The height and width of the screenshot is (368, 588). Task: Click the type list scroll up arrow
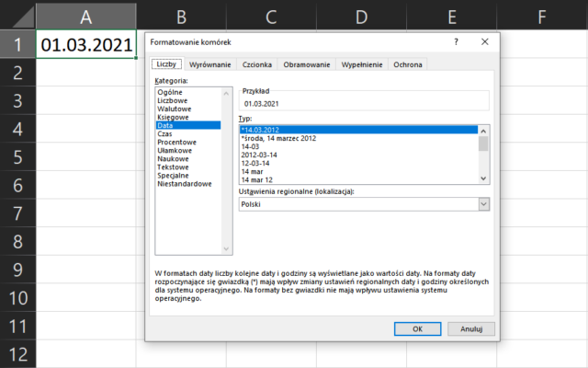(483, 131)
